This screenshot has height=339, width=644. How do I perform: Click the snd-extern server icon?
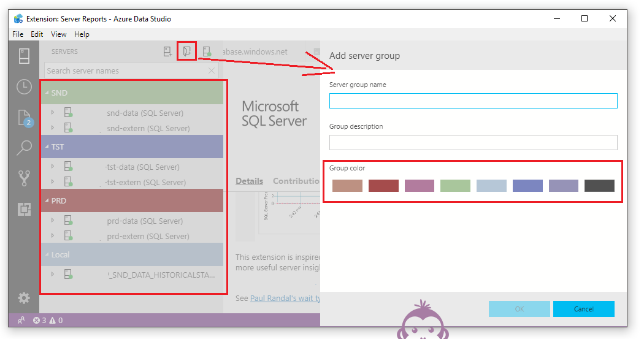pos(68,128)
